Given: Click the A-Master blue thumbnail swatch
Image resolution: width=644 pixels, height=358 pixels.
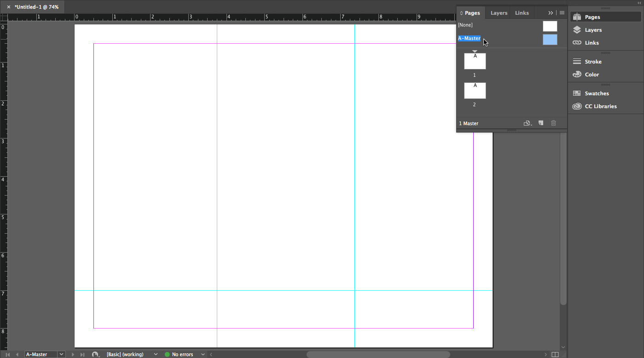Looking at the screenshot, I should (550, 40).
